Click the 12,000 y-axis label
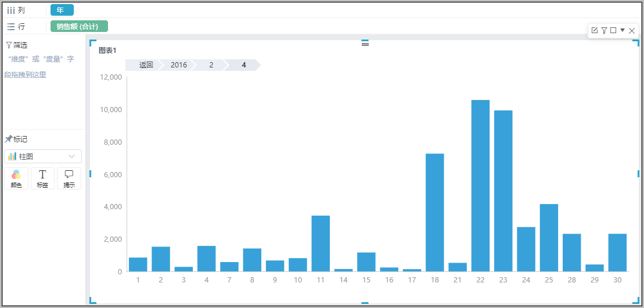The width and height of the screenshot is (644, 308). point(110,77)
